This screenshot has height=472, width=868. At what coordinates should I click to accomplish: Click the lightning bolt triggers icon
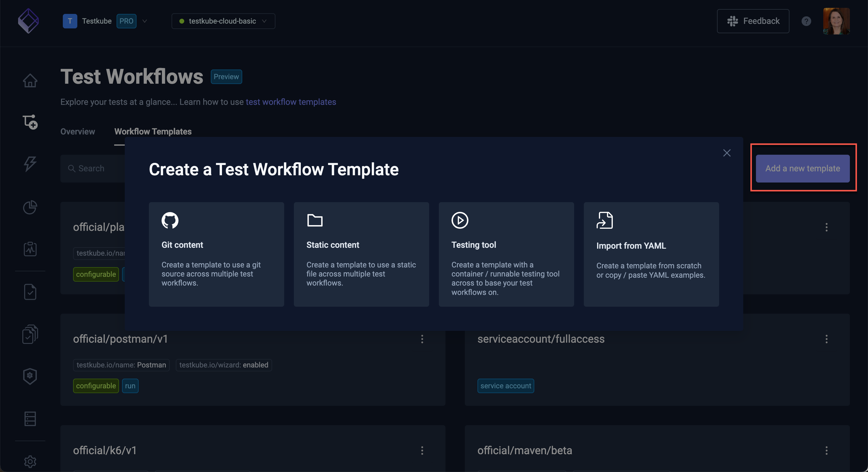30,164
